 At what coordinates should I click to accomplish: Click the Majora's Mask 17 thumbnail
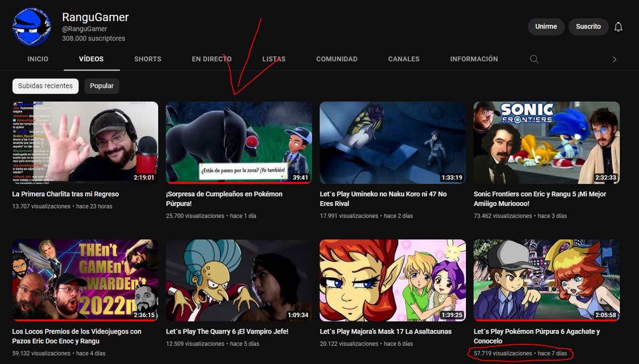coord(393,280)
